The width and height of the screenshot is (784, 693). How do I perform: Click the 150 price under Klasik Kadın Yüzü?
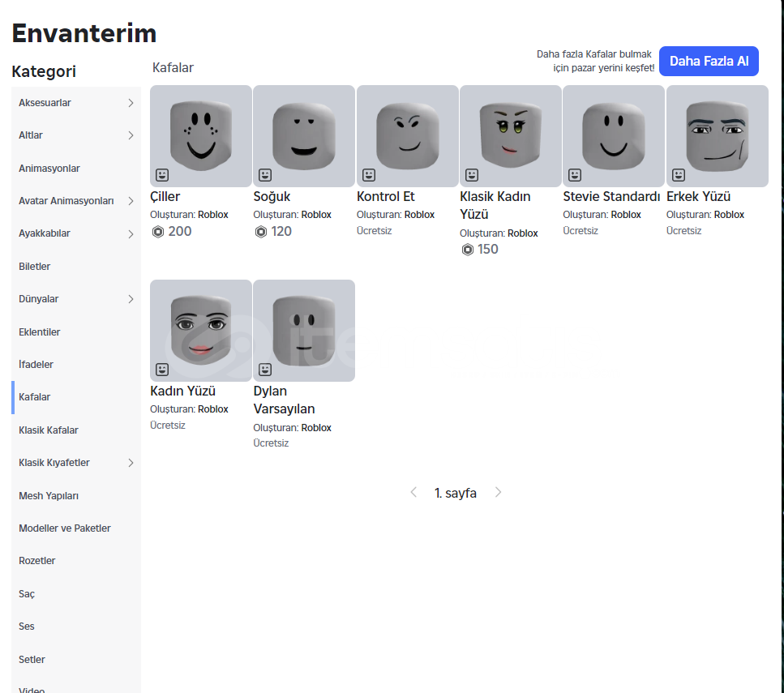pos(487,250)
